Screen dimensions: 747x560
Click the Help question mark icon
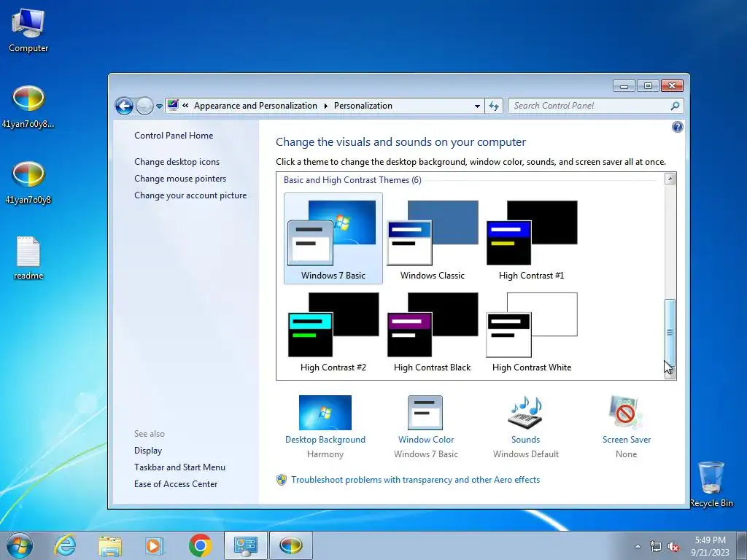677,127
